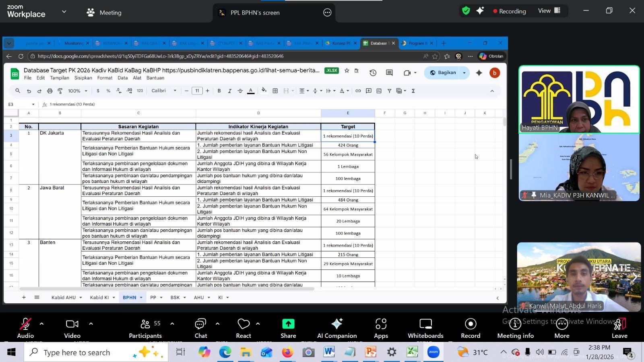The image size is (644, 362).
Task: Start recording with Record button
Action: [x=471, y=324]
